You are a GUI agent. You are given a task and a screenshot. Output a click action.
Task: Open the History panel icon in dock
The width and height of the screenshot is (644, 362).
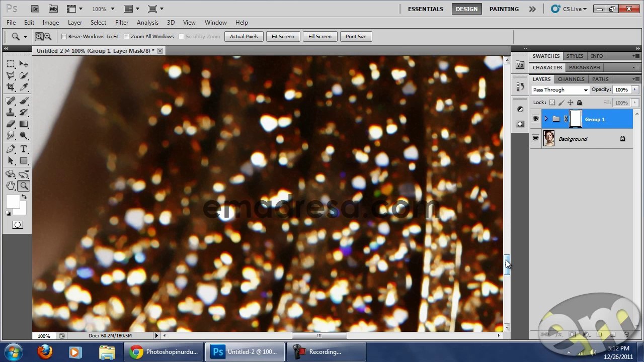coord(520,86)
